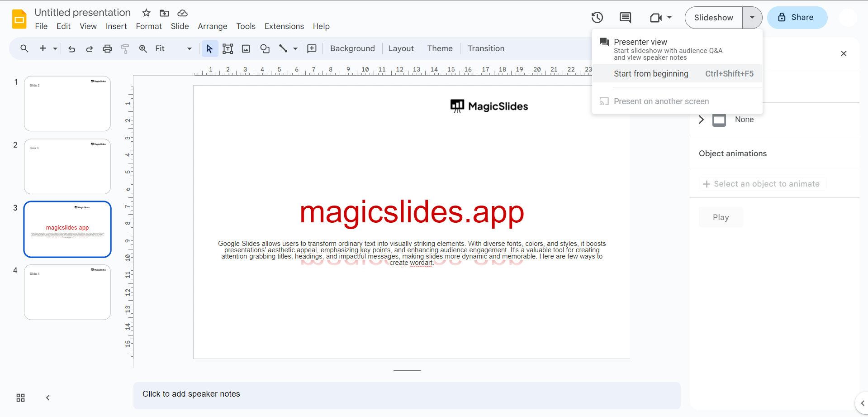
Task: Click the video call camera icon
Action: tap(655, 18)
